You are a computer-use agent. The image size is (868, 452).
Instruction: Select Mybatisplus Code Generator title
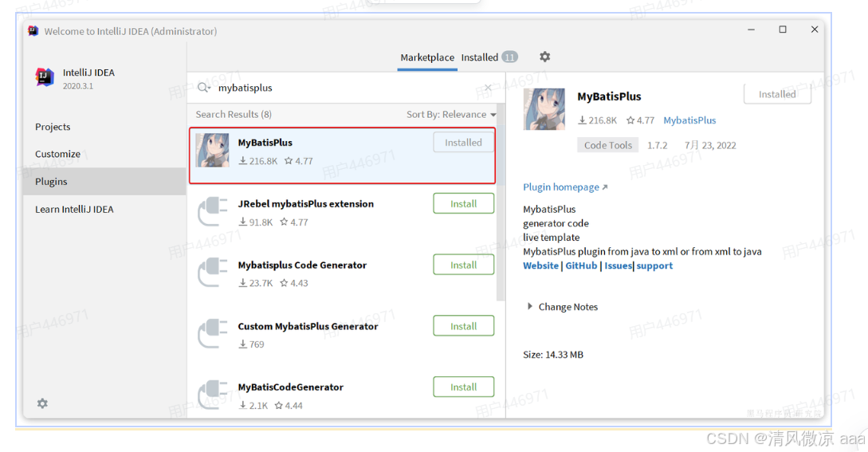[302, 265]
